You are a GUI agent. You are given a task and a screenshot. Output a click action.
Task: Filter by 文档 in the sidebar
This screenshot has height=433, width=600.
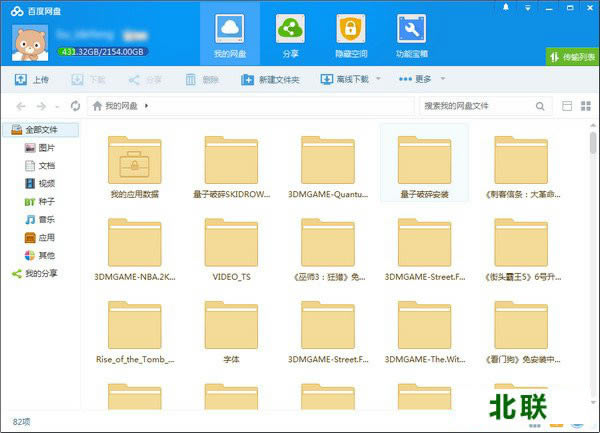pyautogui.click(x=40, y=166)
